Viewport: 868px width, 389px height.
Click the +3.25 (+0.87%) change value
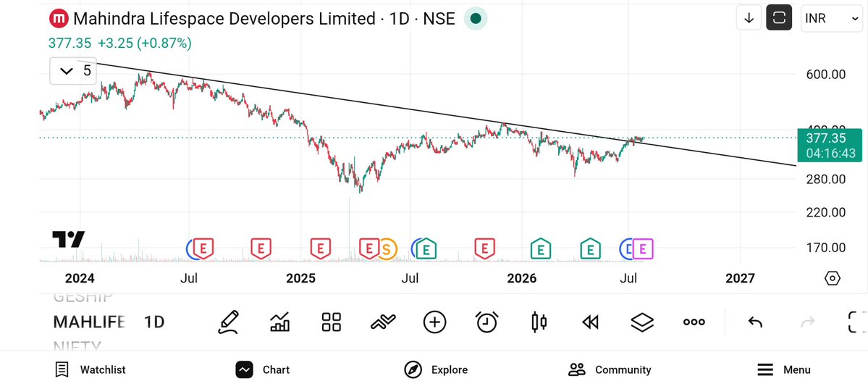tap(145, 43)
